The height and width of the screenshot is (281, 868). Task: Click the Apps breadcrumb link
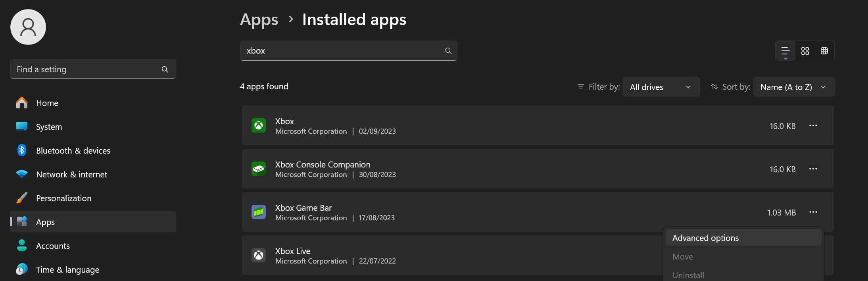click(259, 19)
